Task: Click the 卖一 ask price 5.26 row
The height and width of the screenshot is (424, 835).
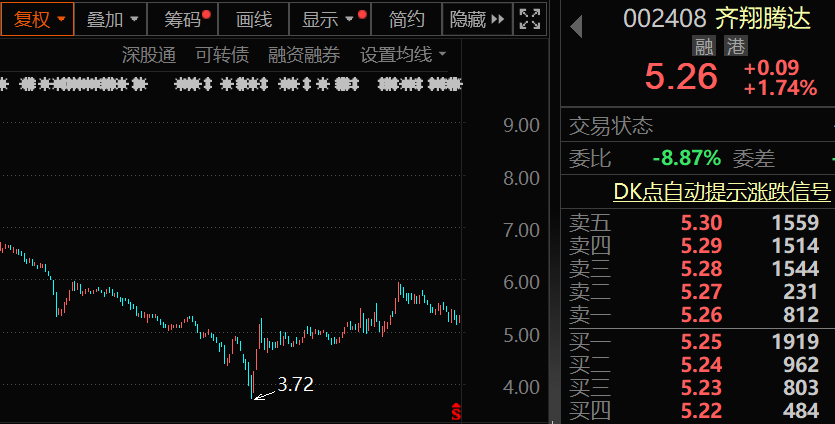Action: 699,315
